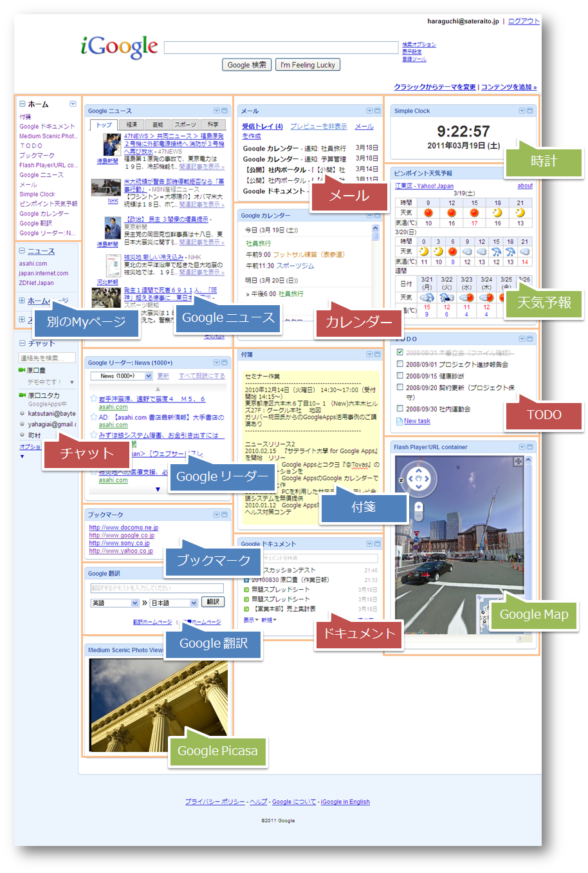Open the 日本語 target language dropdown
The image size is (588, 873).
[x=174, y=603]
